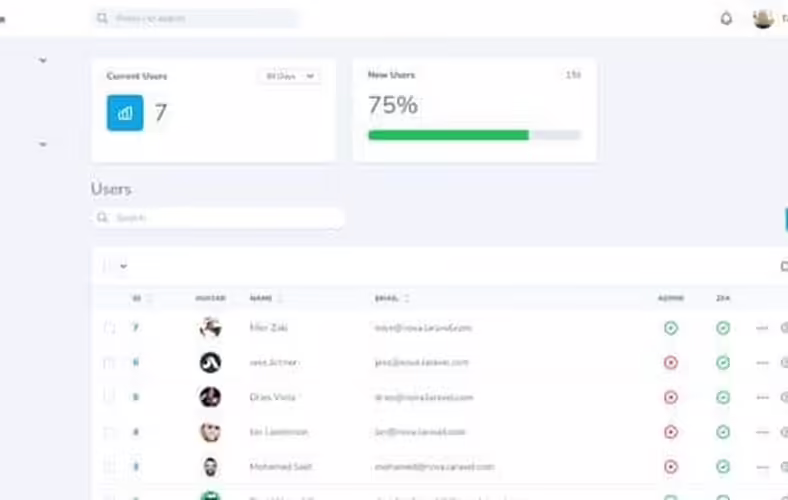
Task: Expand the select-all options chevron
Action: coord(123,266)
